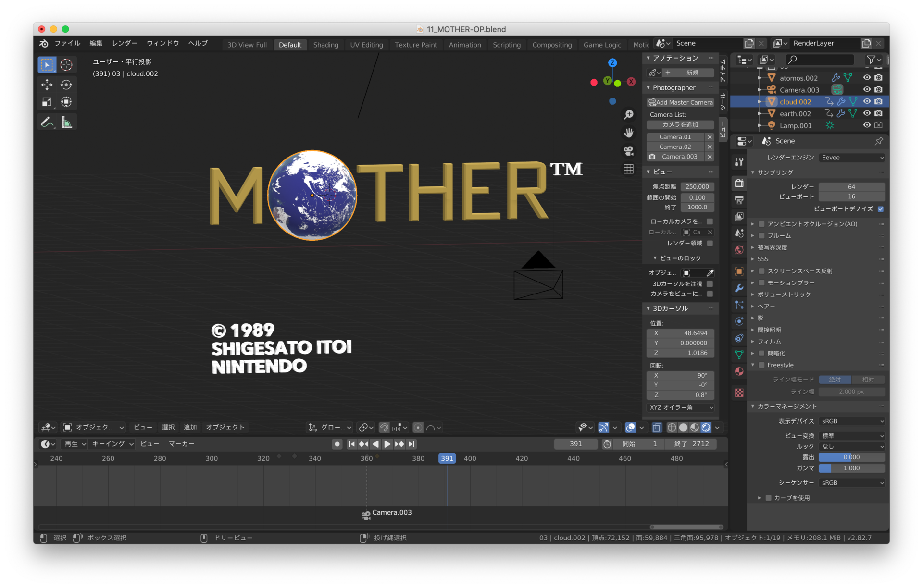Click the Gamma slider
This screenshot has width=923, height=588.
tap(851, 468)
